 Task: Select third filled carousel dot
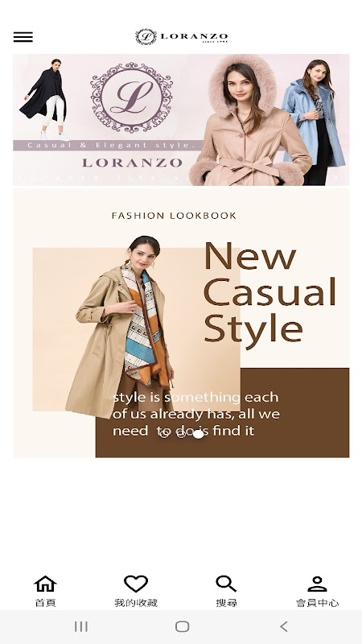pos(198,434)
